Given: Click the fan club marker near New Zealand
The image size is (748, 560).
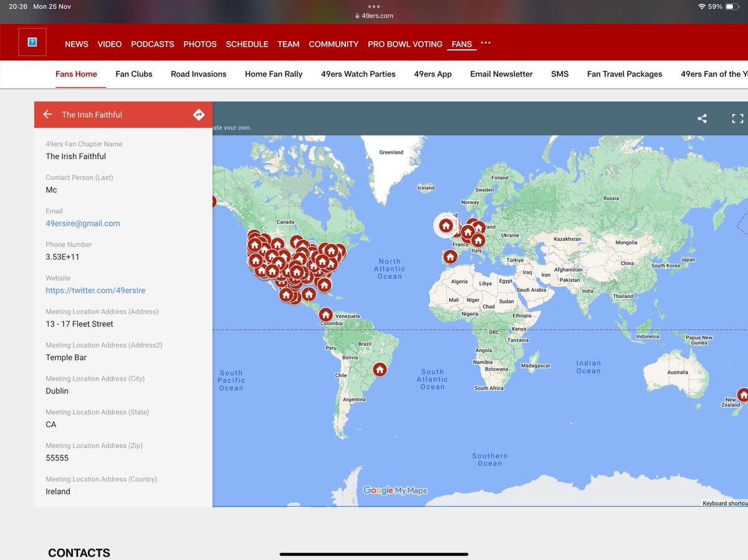Looking at the screenshot, I should (x=742, y=395).
